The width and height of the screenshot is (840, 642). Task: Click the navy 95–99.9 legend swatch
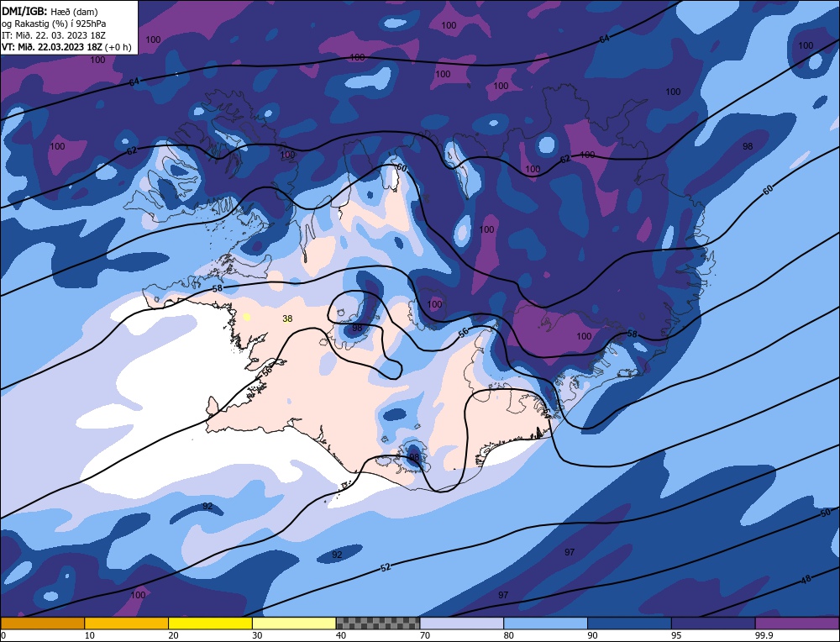[x=713, y=624]
